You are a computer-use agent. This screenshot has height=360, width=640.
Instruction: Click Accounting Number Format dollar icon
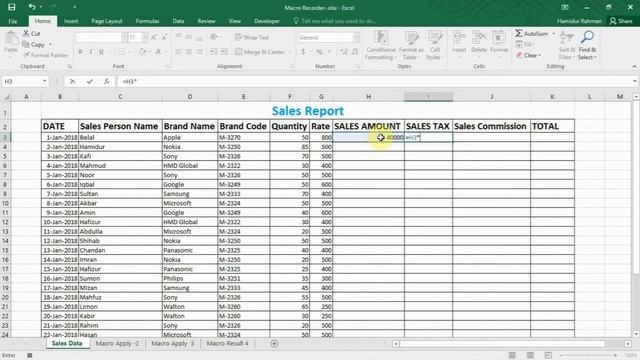pyautogui.click(x=303, y=52)
